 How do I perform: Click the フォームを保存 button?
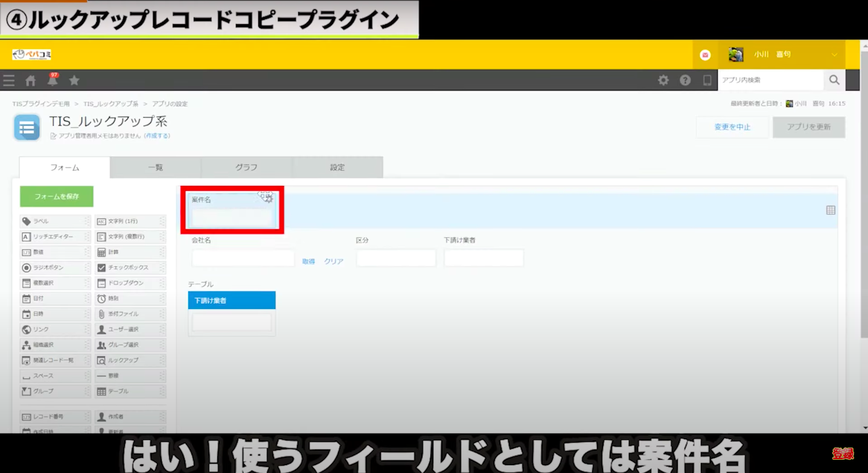coord(57,197)
